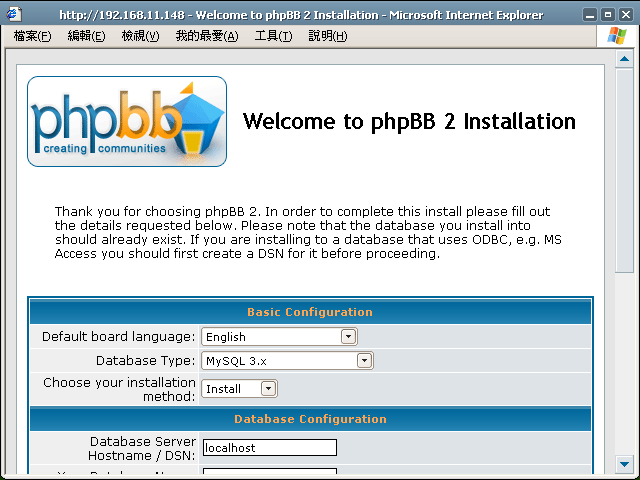This screenshot has height=480, width=640.
Task: Open the 說明(H) help menu
Action: [x=328, y=36]
